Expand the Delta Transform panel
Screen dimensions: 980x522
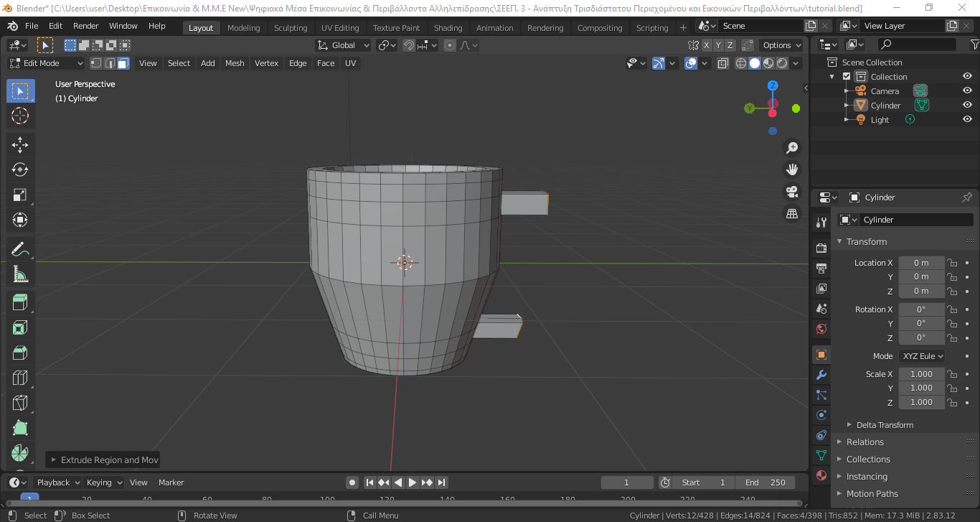coord(885,424)
